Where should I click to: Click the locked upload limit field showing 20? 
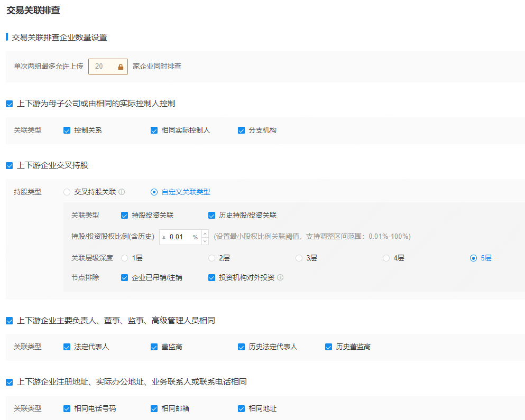click(108, 66)
